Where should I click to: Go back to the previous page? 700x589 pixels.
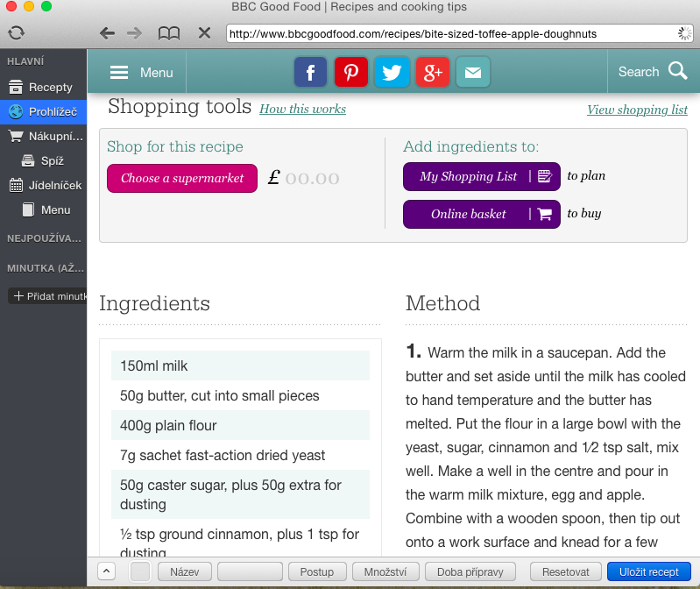(107, 33)
